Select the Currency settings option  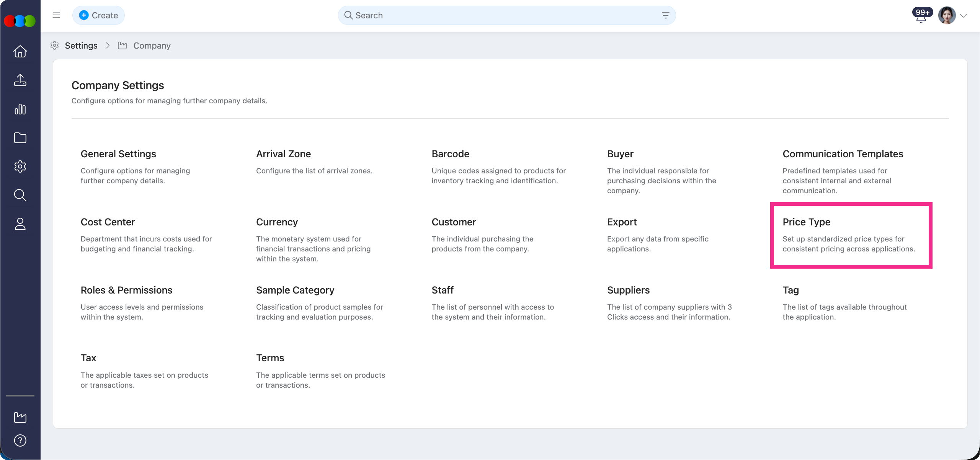(x=277, y=222)
